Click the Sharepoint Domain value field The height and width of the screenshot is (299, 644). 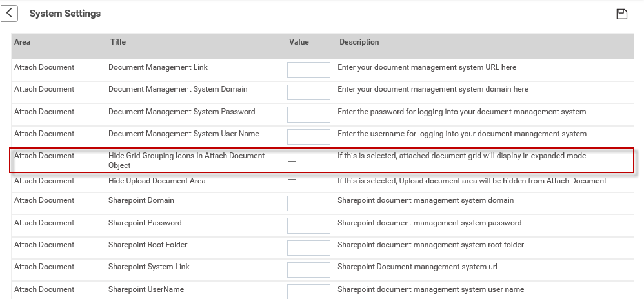pyautogui.click(x=308, y=203)
